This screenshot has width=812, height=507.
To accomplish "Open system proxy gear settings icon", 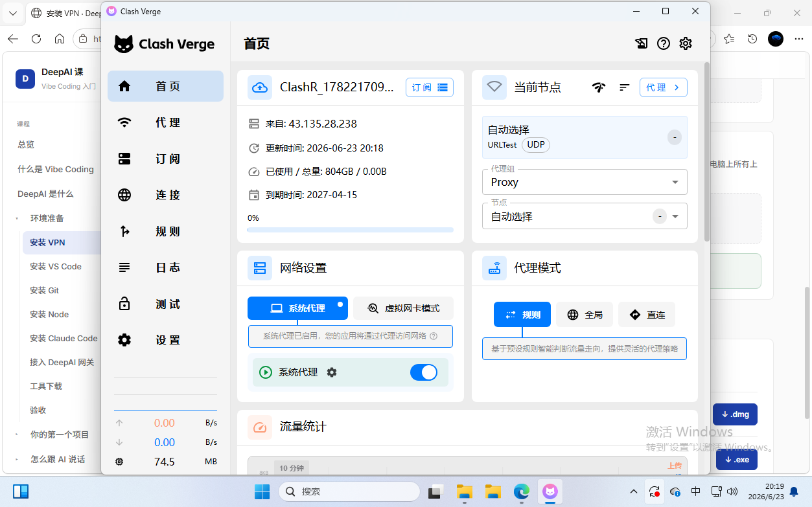I will pyautogui.click(x=332, y=372).
